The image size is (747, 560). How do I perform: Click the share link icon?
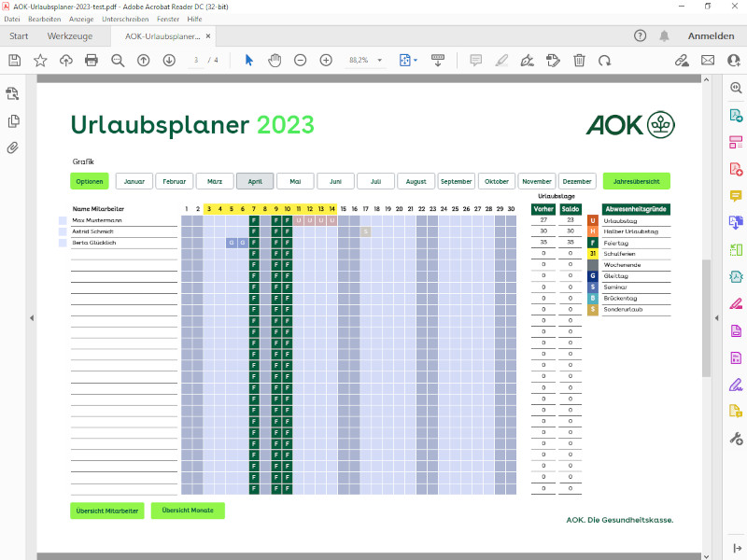pos(682,61)
